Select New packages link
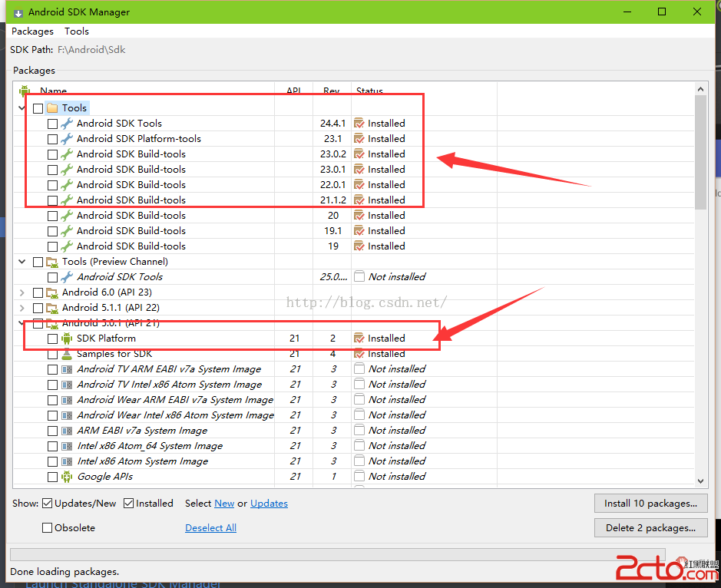The height and width of the screenshot is (588, 721). (224, 504)
